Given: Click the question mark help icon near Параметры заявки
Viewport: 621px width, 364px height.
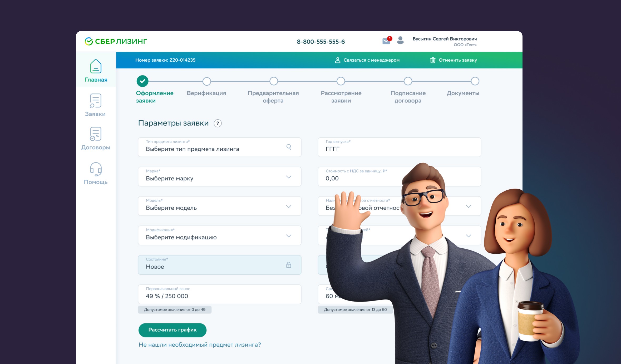Looking at the screenshot, I should click(x=218, y=123).
